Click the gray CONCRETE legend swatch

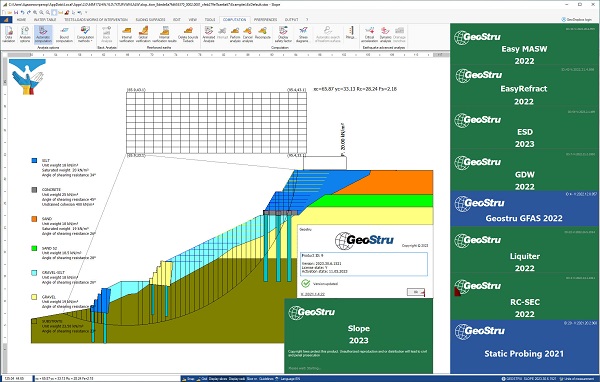click(x=34, y=190)
